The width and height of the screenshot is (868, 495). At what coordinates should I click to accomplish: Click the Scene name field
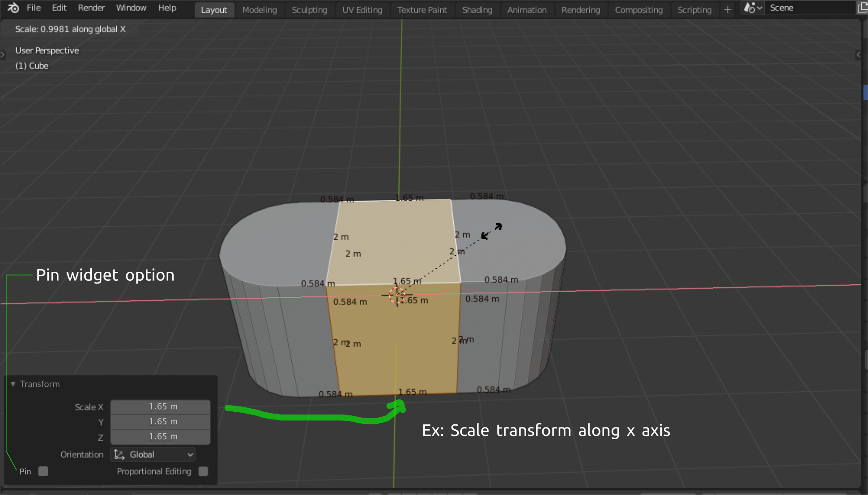pos(810,8)
